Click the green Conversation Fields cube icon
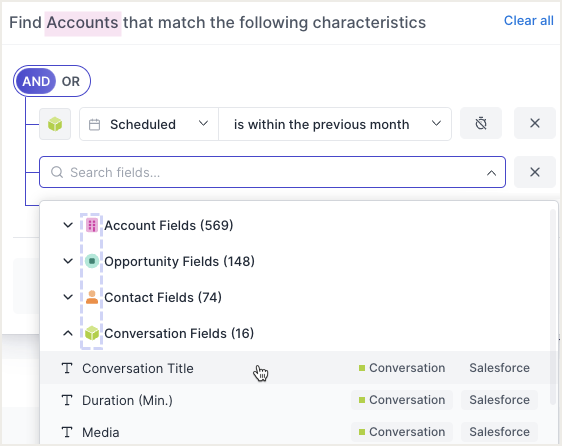The width and height of the screenshot is (562, 446). tap(92, 333)
